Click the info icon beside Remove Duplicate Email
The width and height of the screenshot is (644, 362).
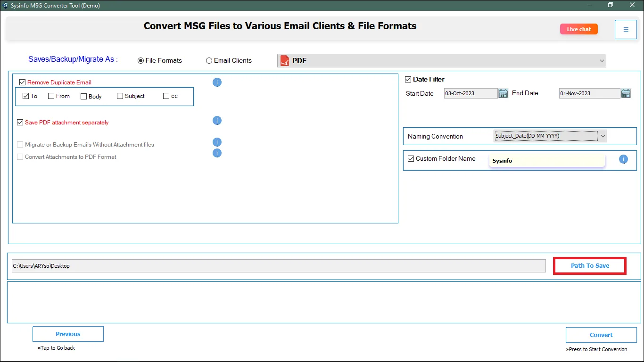pos(217,82)
